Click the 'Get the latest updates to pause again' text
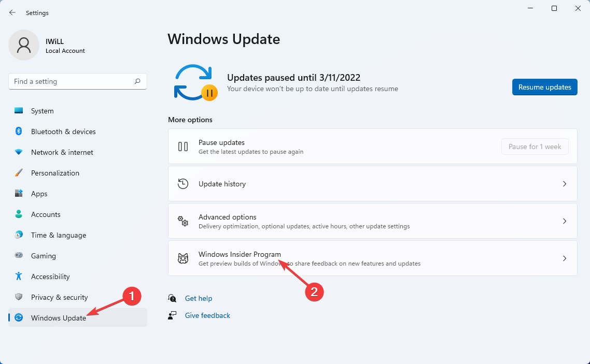The height and width of the screenshot is (364, 590). point(250,152)
